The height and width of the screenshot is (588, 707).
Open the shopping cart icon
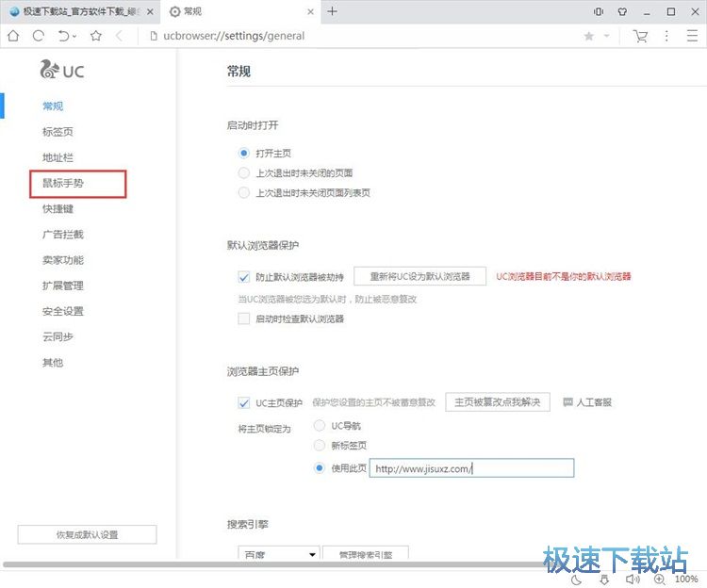(640, 36)
